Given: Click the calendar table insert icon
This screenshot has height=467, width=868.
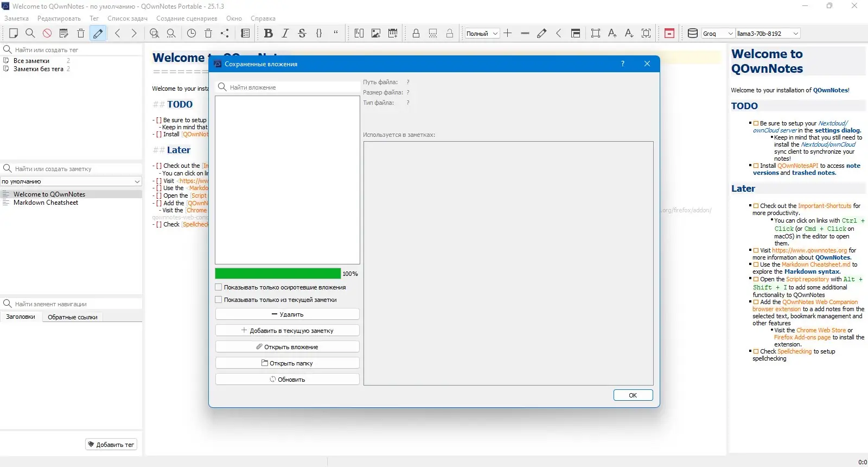Looking at the screenshot, I should pos(393,33).
